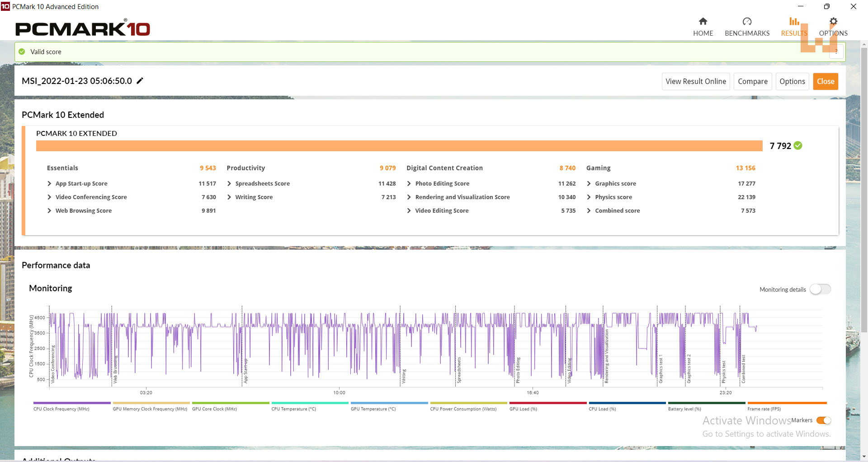Turn off the Markers switch

coord(824,420)
